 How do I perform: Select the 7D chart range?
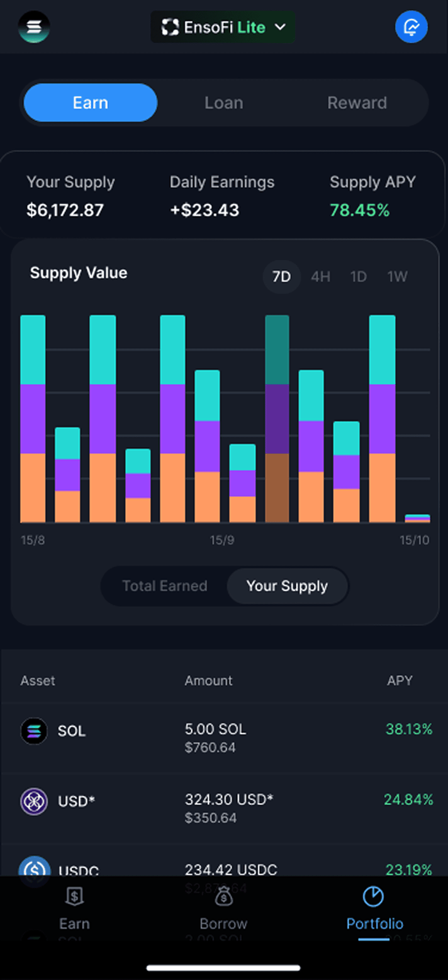pos(282,277)
